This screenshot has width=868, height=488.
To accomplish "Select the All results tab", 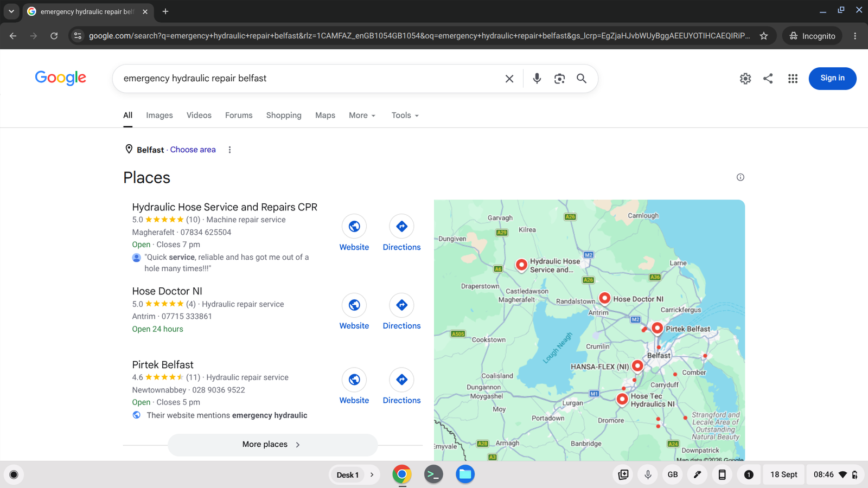I will 128,115.
